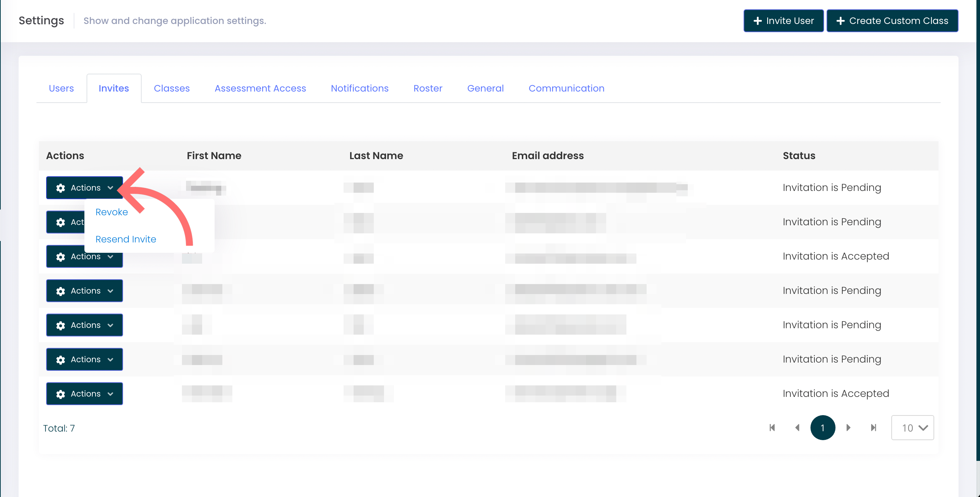980x497 pixels.
Task: Choose Revoke from the actions menu
Action: 112,212
